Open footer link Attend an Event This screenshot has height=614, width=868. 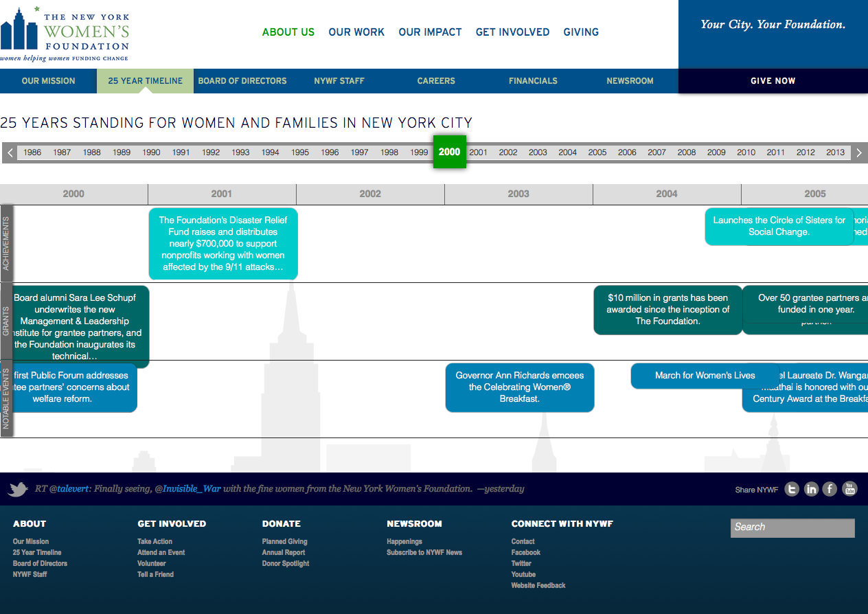click(161, 552)
